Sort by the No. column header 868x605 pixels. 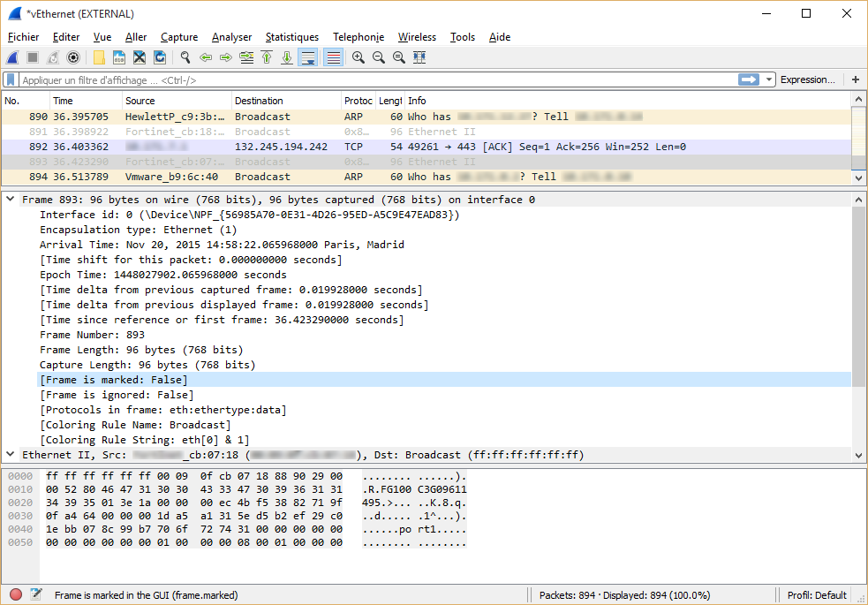tap(26, 101)
